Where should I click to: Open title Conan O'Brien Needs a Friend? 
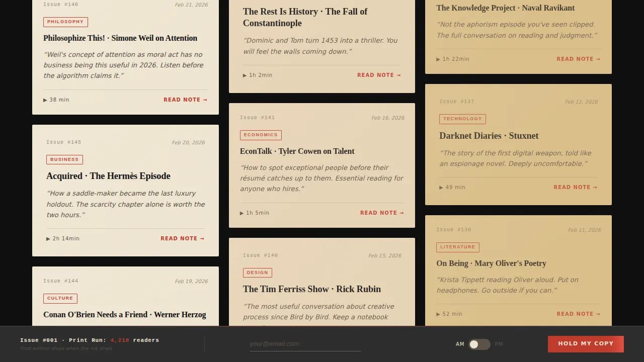125,315
